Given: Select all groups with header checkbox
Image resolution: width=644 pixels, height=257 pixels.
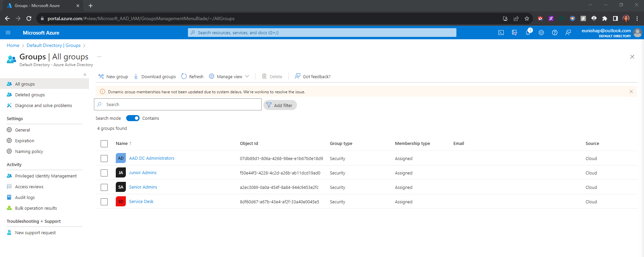Looking at the screenshot, I should [x=104, y=144].
